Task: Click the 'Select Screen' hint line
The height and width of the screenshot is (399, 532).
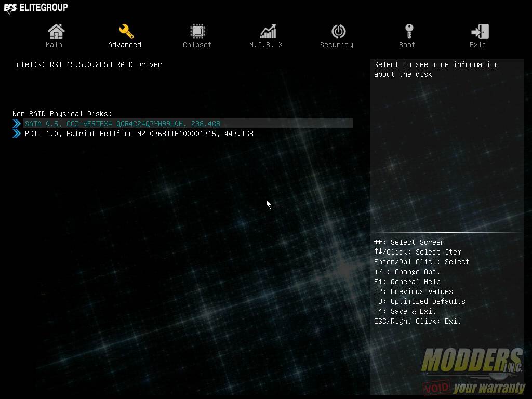Action: pyautogui.click(x=409, y=242)
